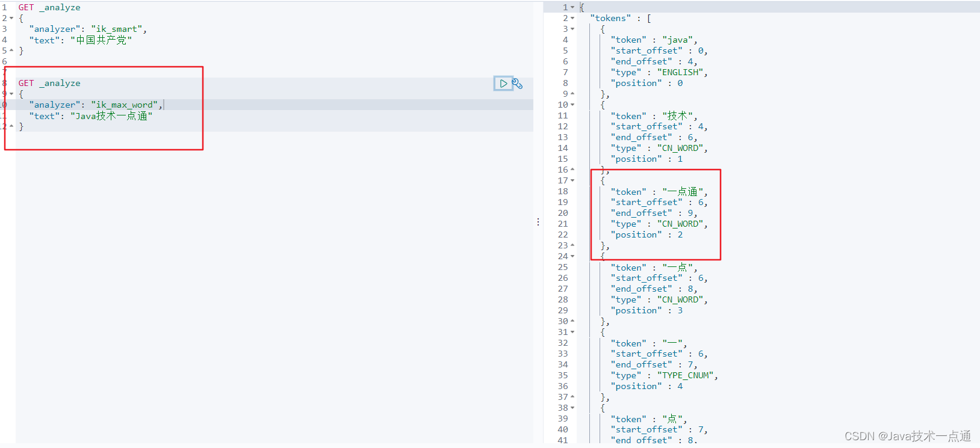Place cursor on "analyzer": "ik_max_word" line
The image size is (980, 448).
96,105
